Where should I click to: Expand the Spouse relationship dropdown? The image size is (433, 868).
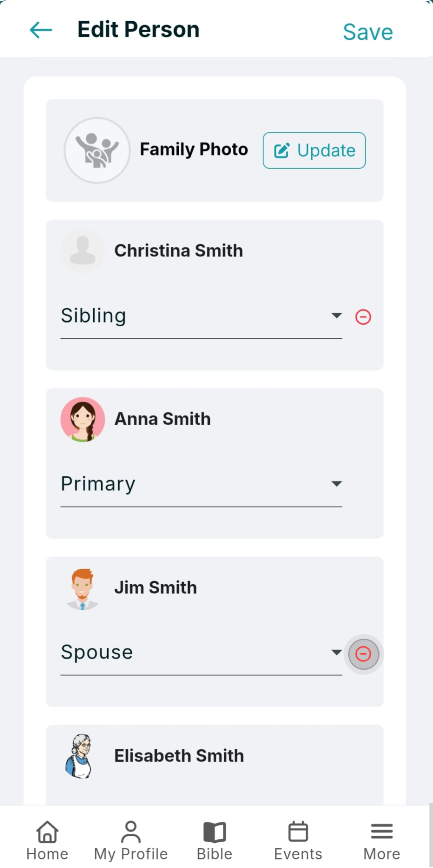[x=201, y=653]
